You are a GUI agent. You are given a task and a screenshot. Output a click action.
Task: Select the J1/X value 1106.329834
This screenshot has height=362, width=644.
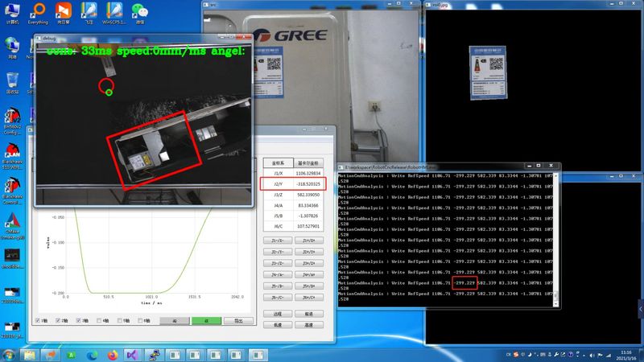tap(308, 173)
